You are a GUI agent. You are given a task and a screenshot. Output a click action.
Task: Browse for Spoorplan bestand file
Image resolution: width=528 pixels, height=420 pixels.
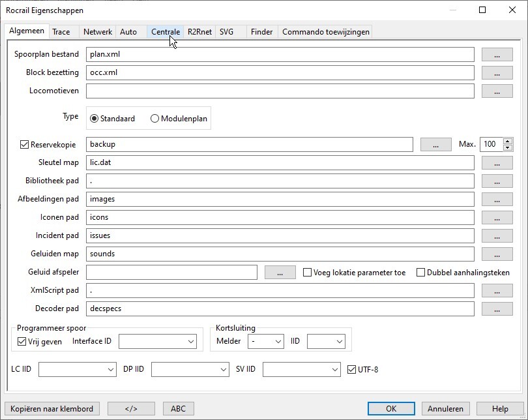coord(497,55)
